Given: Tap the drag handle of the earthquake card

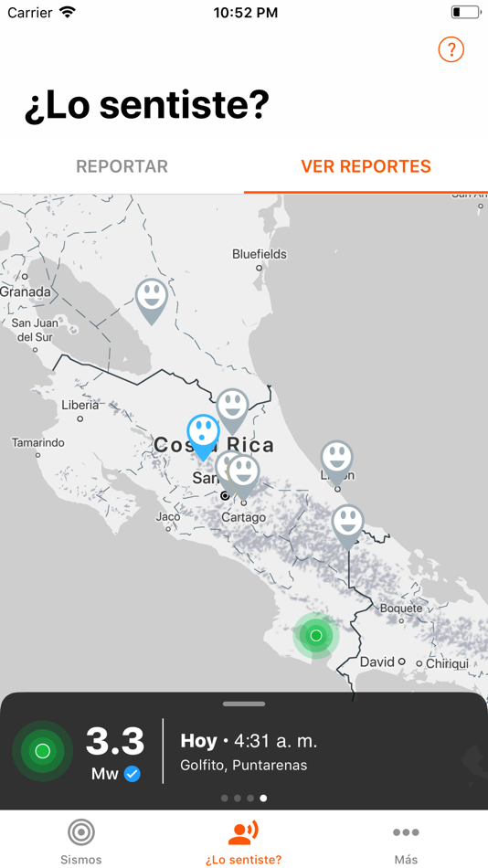Looking at the screenshot, I should pyautogui.click(x=244, y=704).
